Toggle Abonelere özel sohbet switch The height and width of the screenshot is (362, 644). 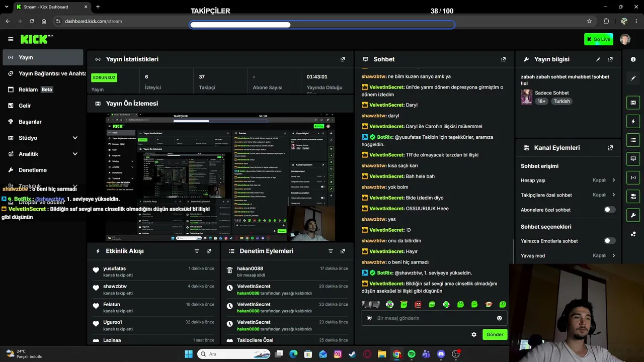click(x=609, y=210)
